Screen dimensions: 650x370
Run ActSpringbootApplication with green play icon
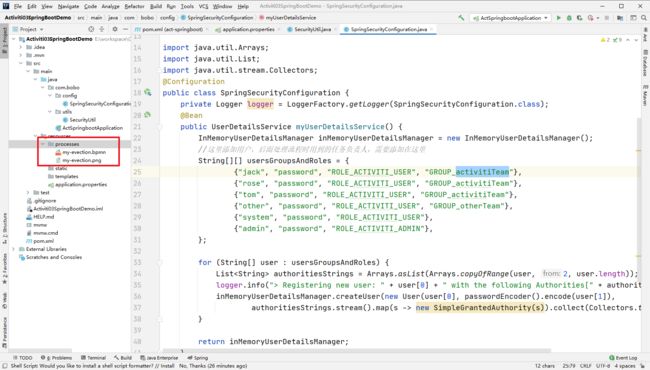coord(558,18)
